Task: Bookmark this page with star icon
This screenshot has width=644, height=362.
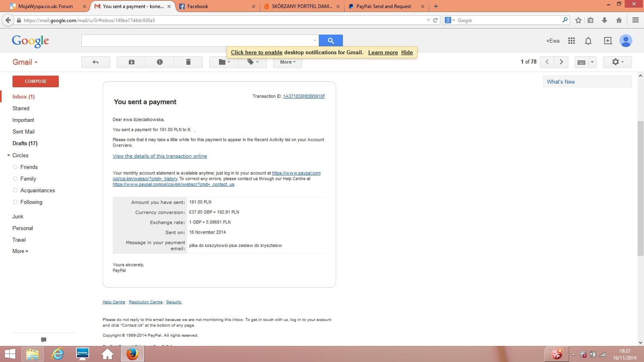Action: pyautogui.click(x=578, y=20)
